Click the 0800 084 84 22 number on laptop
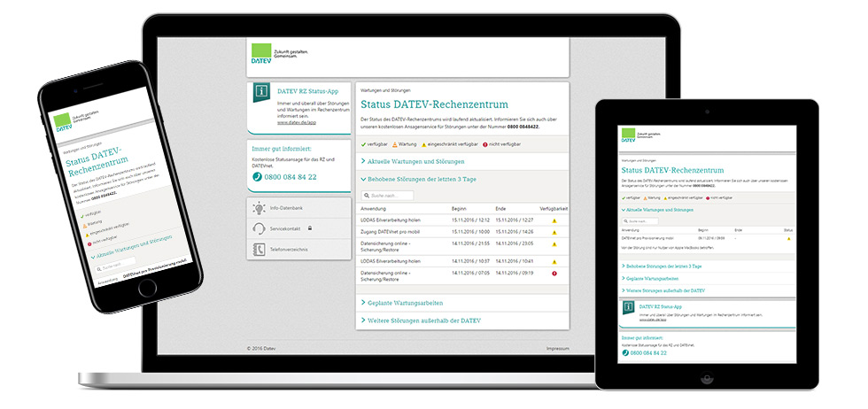 click(291, 177)
